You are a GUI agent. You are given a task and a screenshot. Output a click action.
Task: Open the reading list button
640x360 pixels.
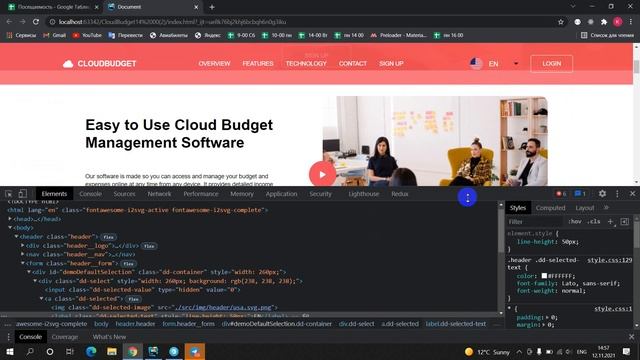click(x=607, y=36)
